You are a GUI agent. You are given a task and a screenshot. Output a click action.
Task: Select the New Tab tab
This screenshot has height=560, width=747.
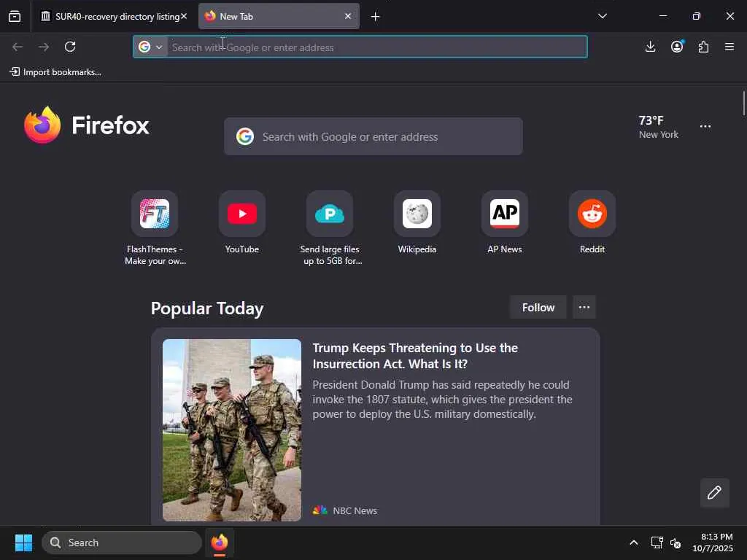point(279,17)
